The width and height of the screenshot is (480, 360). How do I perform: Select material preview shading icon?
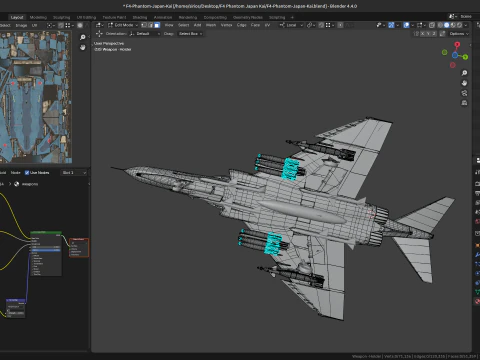pyautogui.click(x=453, y=25)
